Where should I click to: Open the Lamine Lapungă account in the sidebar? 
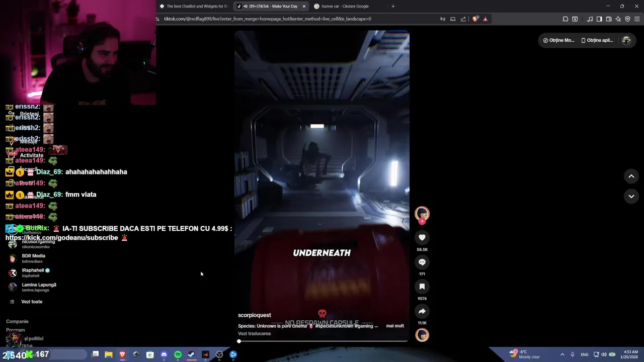(x=32, y=287)
